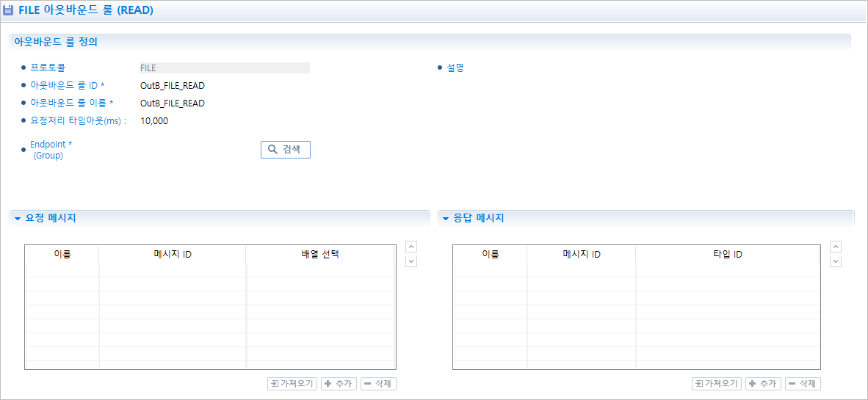
Task: Click the save disk icon beside FILE title
Action: (8, 10)
